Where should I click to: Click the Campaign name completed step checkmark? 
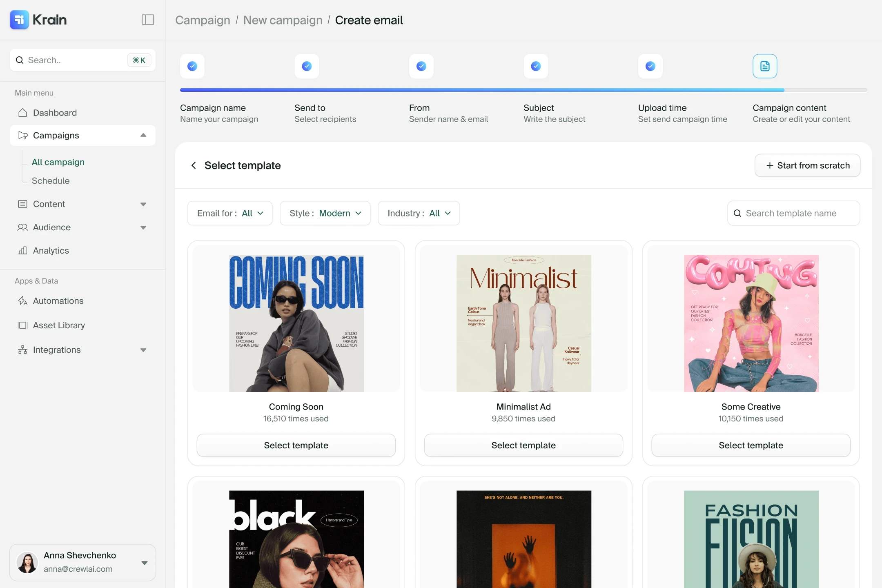pyautogui.click(x=192, y=66)
